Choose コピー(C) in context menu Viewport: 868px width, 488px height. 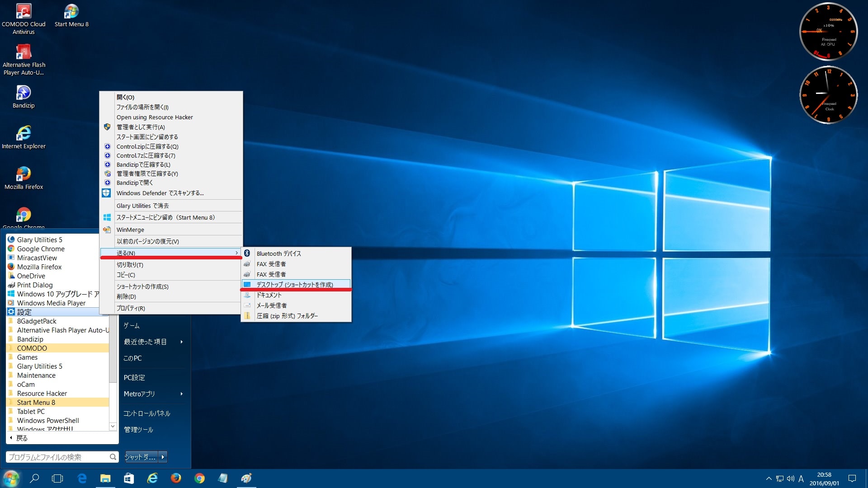[171, 275]
